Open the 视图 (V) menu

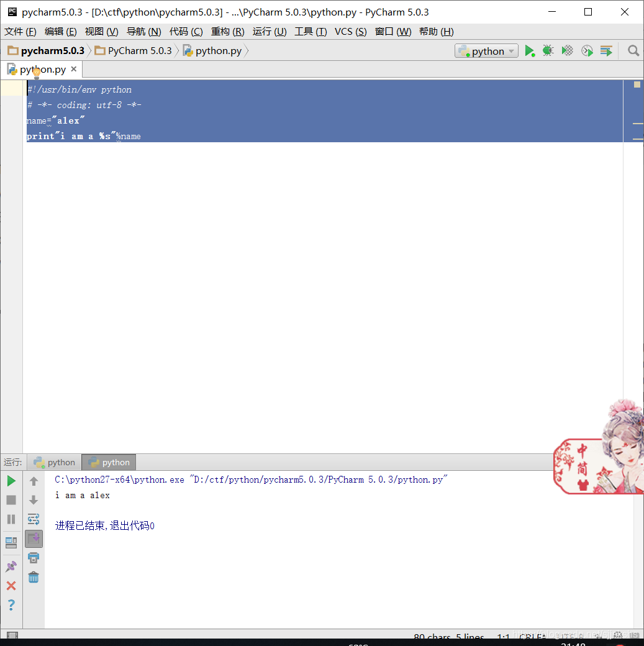101,32
